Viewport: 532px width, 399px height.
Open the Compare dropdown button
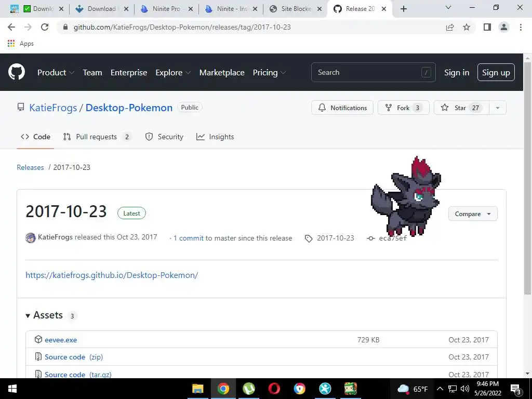click(473, 214)
